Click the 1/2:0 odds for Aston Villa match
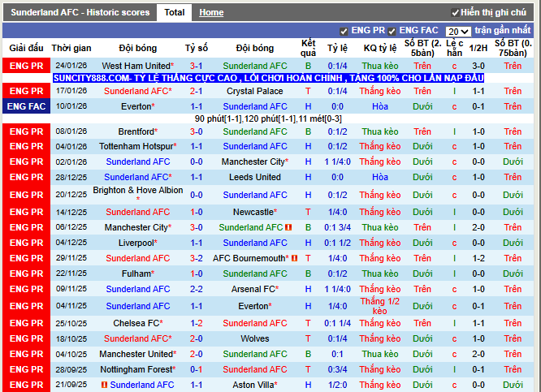 tap(337, 385)
